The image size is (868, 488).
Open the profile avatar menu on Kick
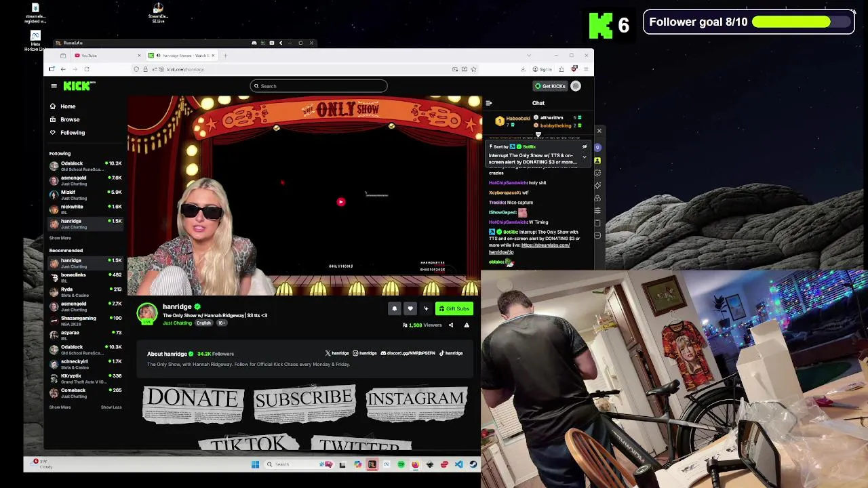pyautogui.click(x=576, y=86)
